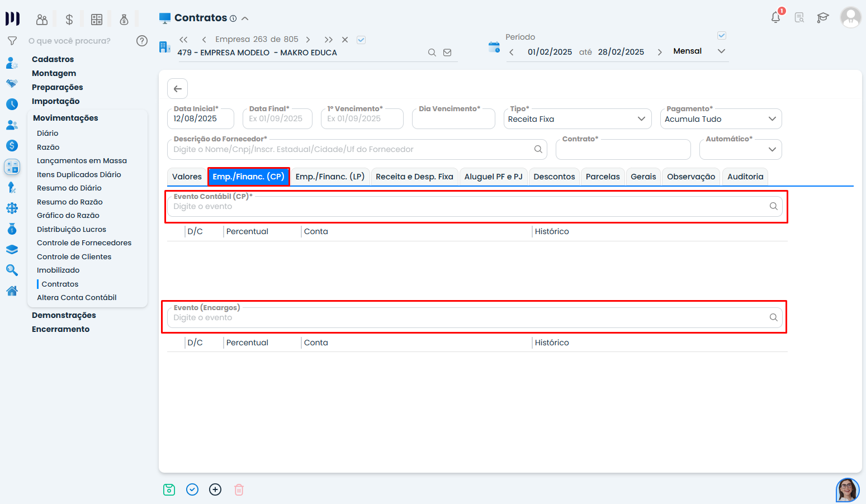
Task: Open the graduation cap training icon
Action: pos(822,18)
